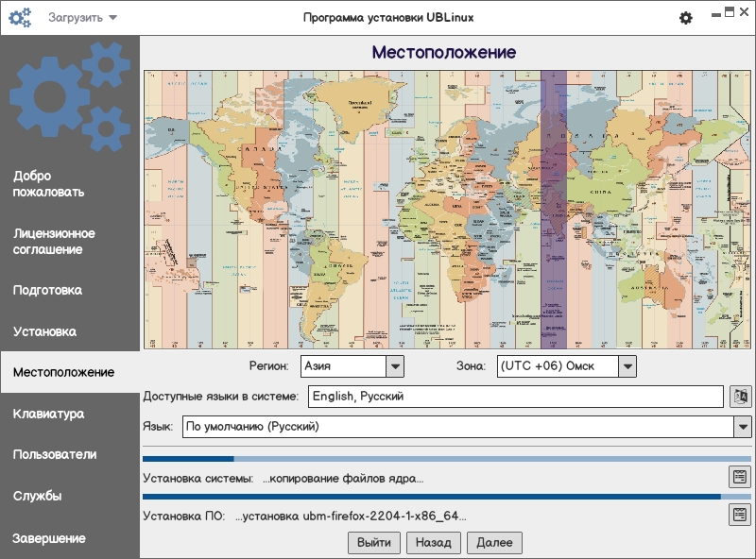Expand the Загрузить dropdown menu
Screen dimensions: 756x559
[x=82, y=18]
